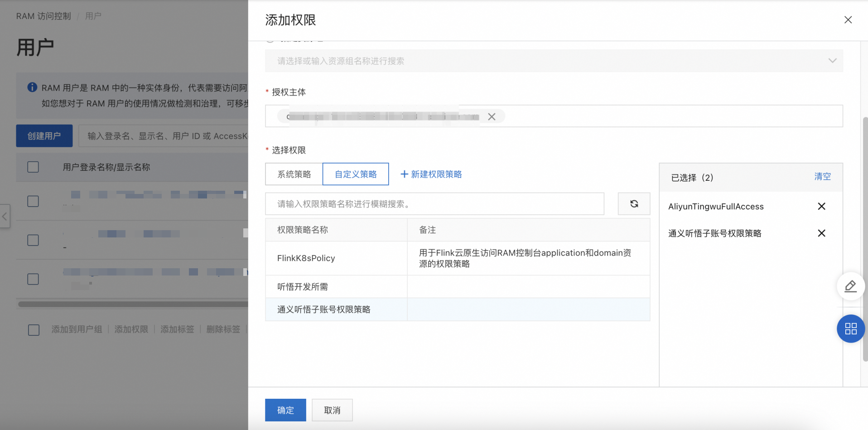The height and width of the screenshot is (430, 868).
Task: Click 清空 to clear selections
Action: coord(822,177)
